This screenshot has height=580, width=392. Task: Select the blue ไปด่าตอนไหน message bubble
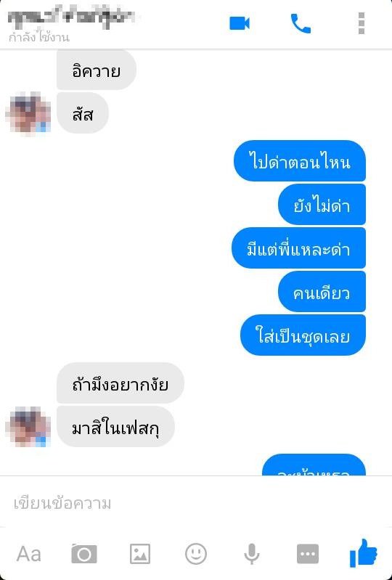[x=300, y=161]
